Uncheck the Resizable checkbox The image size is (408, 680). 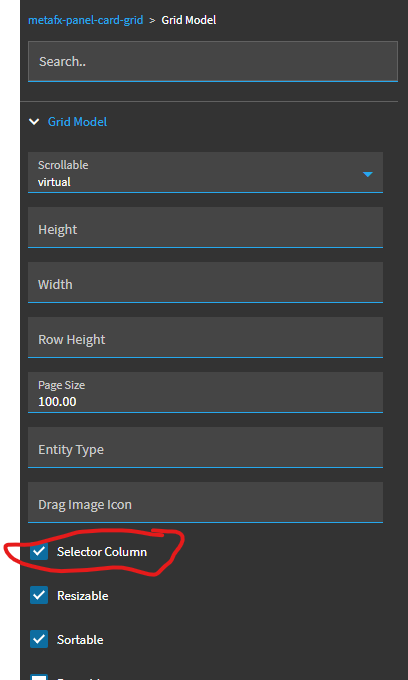39,595
